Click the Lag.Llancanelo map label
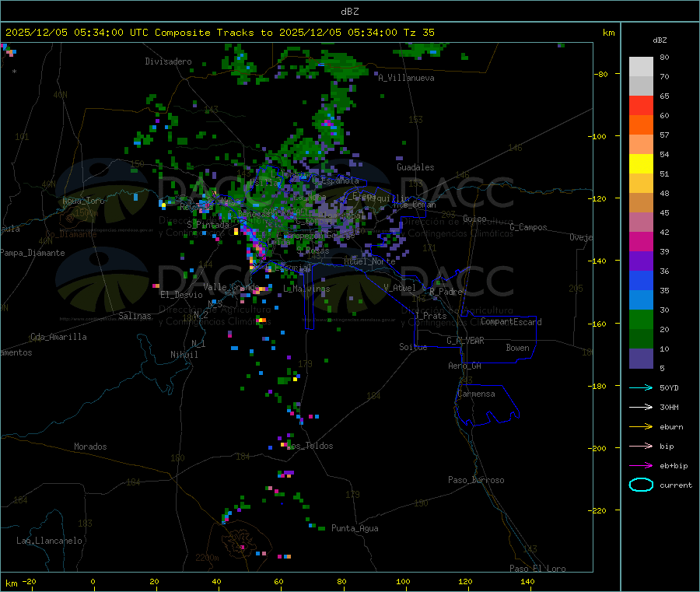This screenshot has height=592, width=700. coord(49,541)
